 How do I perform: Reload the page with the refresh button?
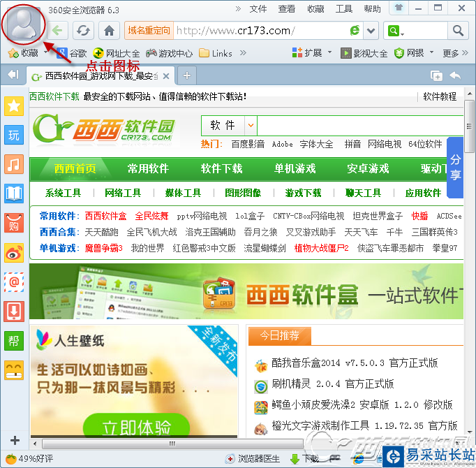click(x=83, y=31)
